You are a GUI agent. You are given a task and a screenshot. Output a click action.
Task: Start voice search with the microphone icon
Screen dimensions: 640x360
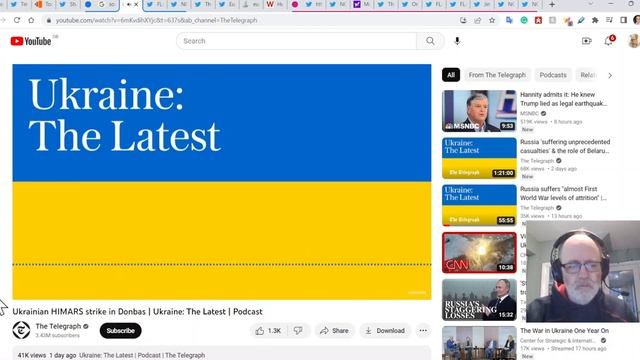pyautogui.click(x=457, y=41)
